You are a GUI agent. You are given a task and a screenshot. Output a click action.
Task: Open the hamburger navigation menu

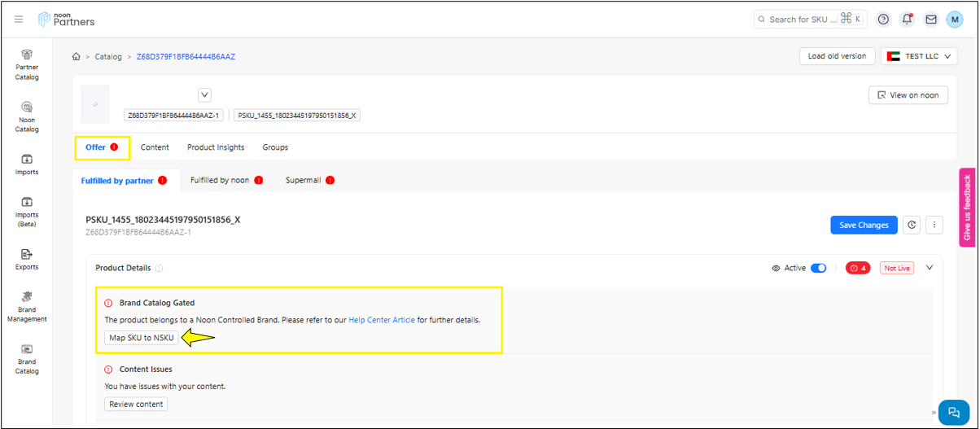pyautogui.click(x=19, y=20)
